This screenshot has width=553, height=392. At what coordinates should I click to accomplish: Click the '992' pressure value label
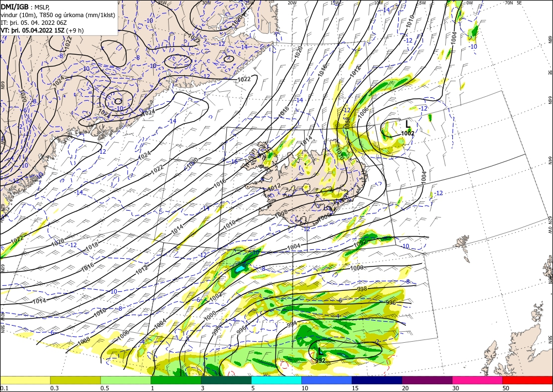320,360
